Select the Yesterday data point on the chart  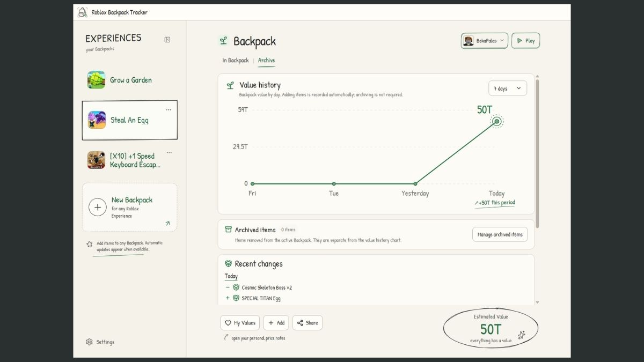click(415, 184)
